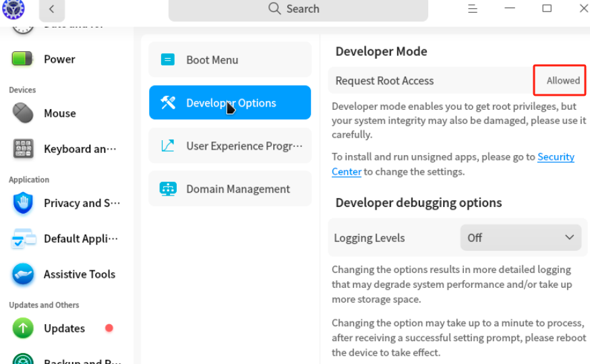The width and height of the screenshot is (590, 364).
Task: Click into the Search field
Action: (298, 9)
